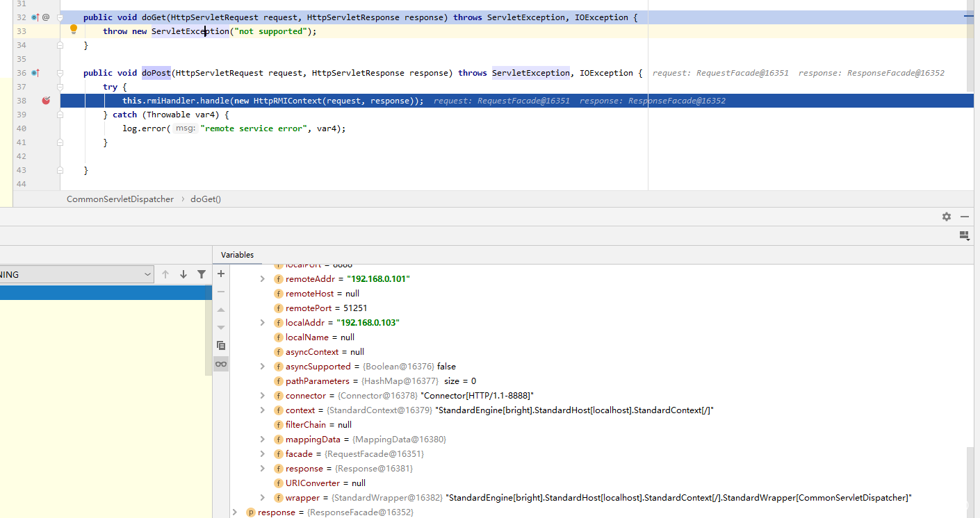Click CommonServletDispatcher in the breadcrumb
The width and height of the screenshot is (980, 518).
click(x=120, y=199)
